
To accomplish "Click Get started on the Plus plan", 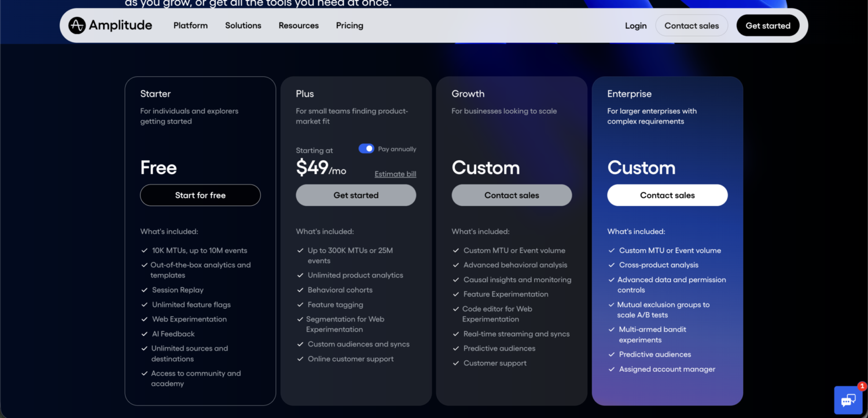I will coord(355,195).
